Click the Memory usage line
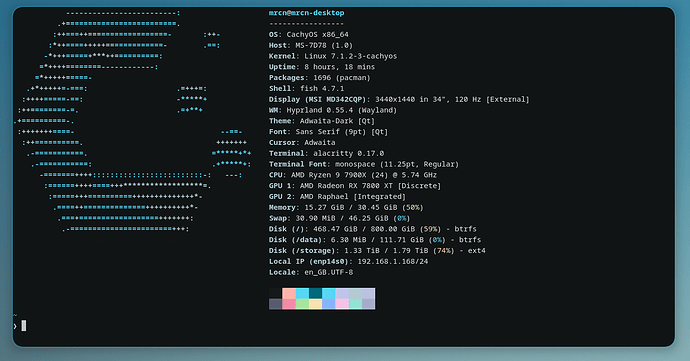 tap(346, 207)
